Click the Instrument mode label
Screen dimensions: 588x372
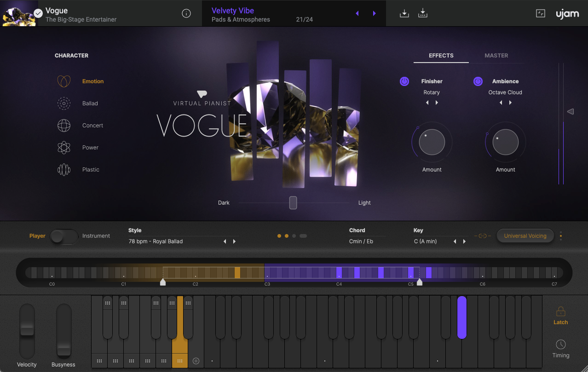(x=96, y=236)
